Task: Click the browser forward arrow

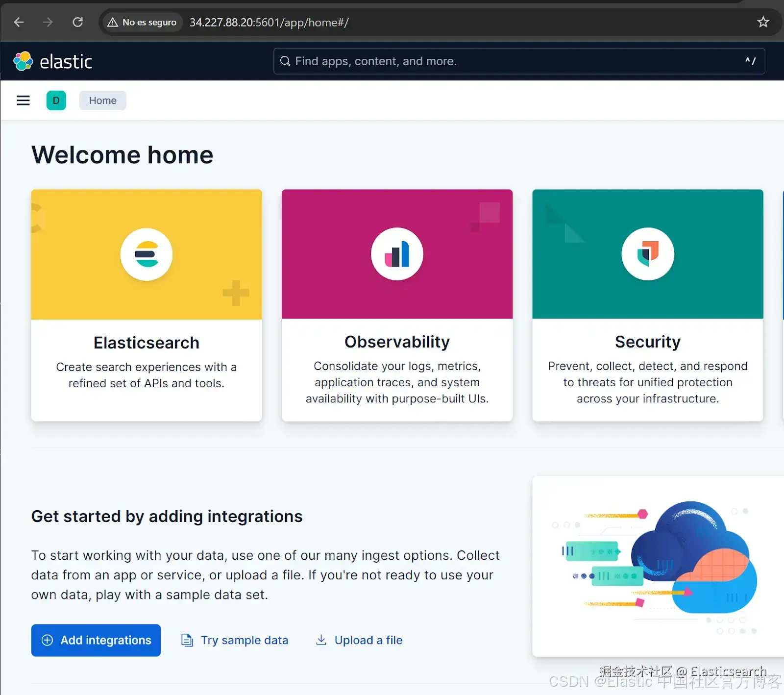Action: (x=48, y=22)
